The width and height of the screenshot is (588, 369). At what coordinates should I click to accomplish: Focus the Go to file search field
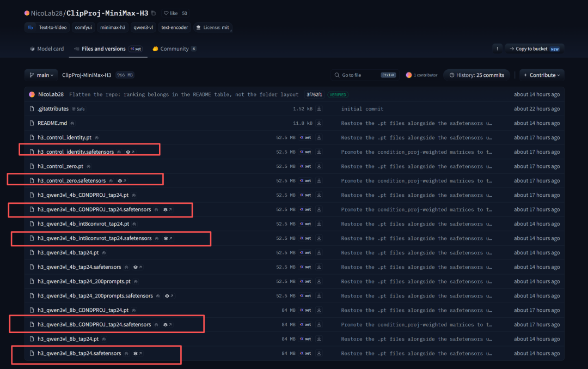[x=364, y=75]
